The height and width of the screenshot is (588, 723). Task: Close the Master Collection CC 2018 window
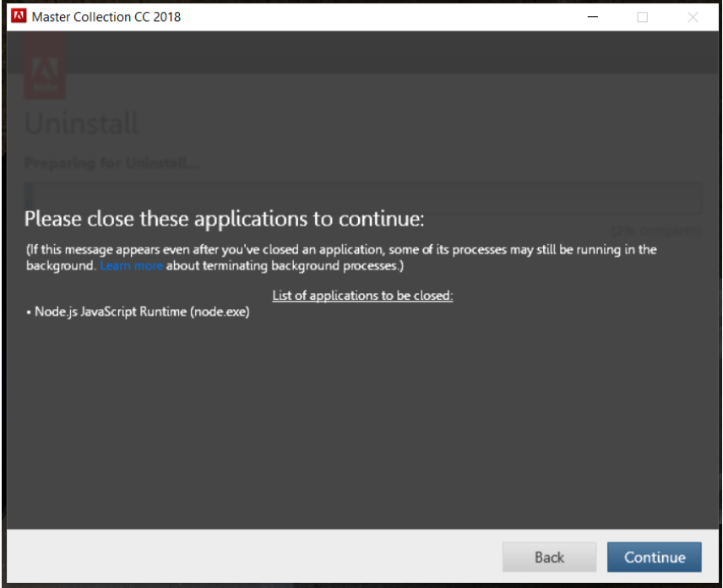click(693, 17)
